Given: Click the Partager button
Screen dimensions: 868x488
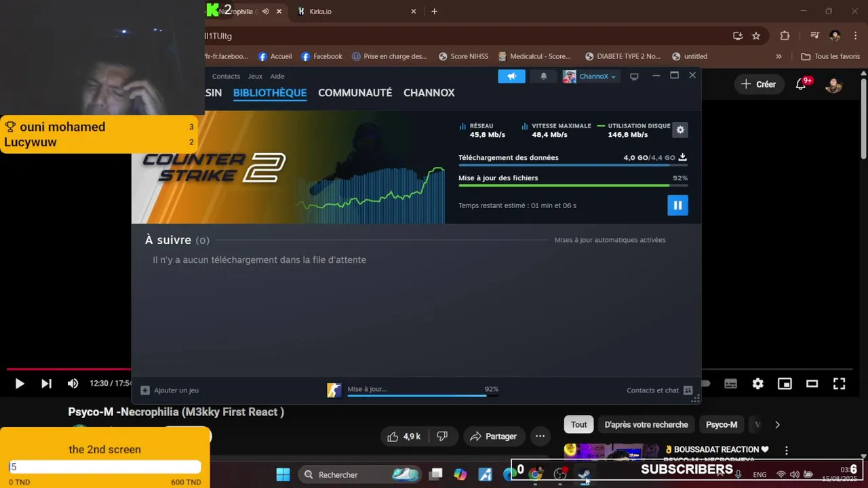Looking at the screenshot, I should [493, 436].
